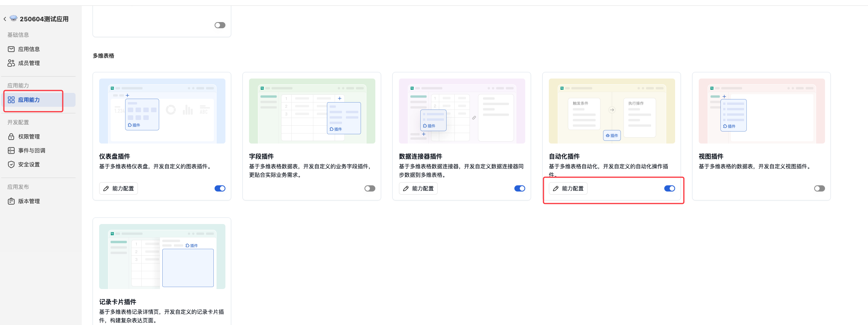868x325 pixels.
Task: Enable the 视图插件 toggle
Action: tap(819, 188)
